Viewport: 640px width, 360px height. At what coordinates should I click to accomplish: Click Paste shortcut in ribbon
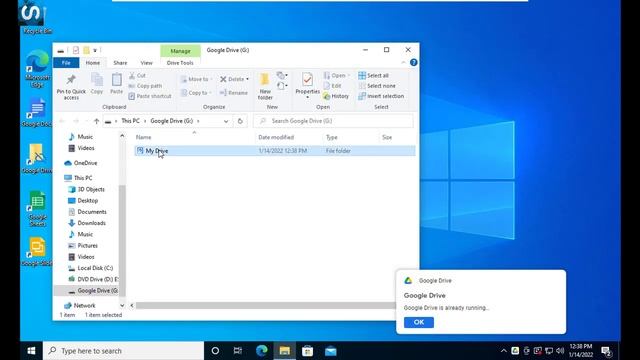tap(150, 96)
